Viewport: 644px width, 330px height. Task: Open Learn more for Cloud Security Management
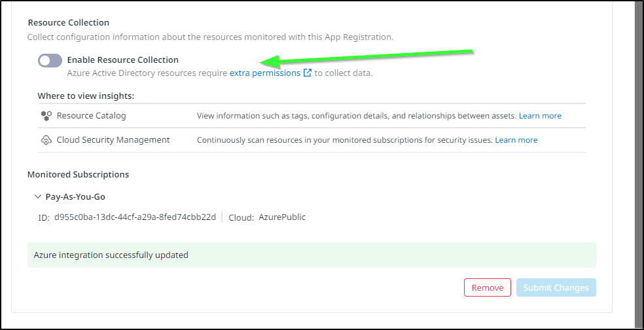pyautogui.click(x=516, y=140)
